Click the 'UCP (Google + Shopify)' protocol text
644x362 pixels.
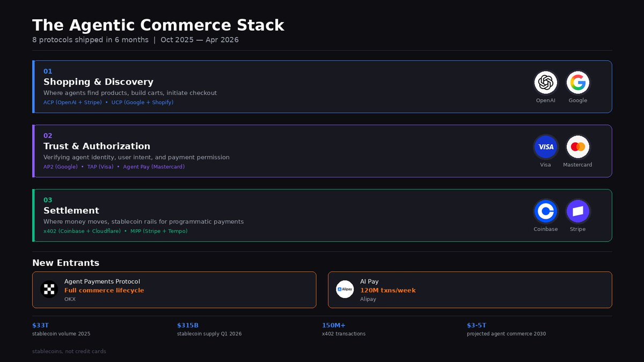coord(143,102)
